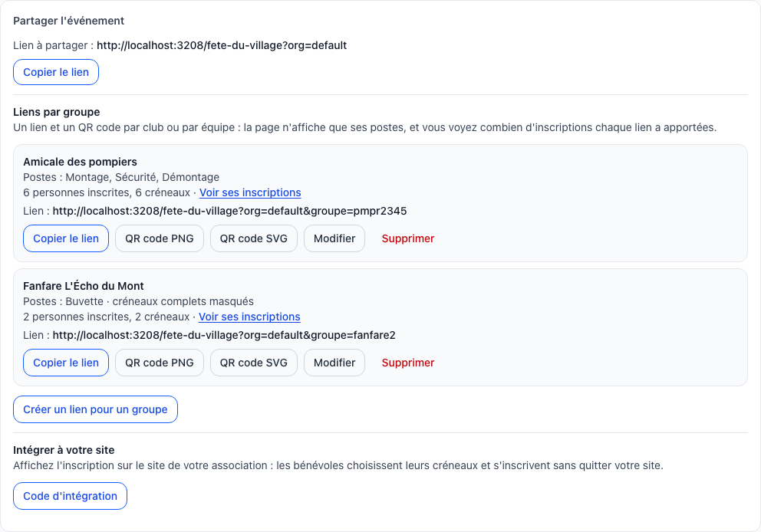This screenshot has width=761, height=532.
Task: Click the 'Partager l'événement' heading
Action: click(x=68, y=21)
